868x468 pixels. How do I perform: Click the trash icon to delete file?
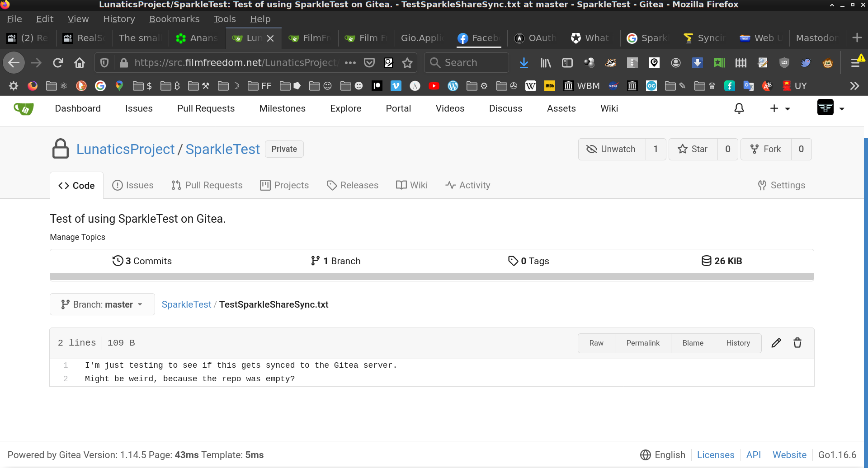(x=797, y=343)
